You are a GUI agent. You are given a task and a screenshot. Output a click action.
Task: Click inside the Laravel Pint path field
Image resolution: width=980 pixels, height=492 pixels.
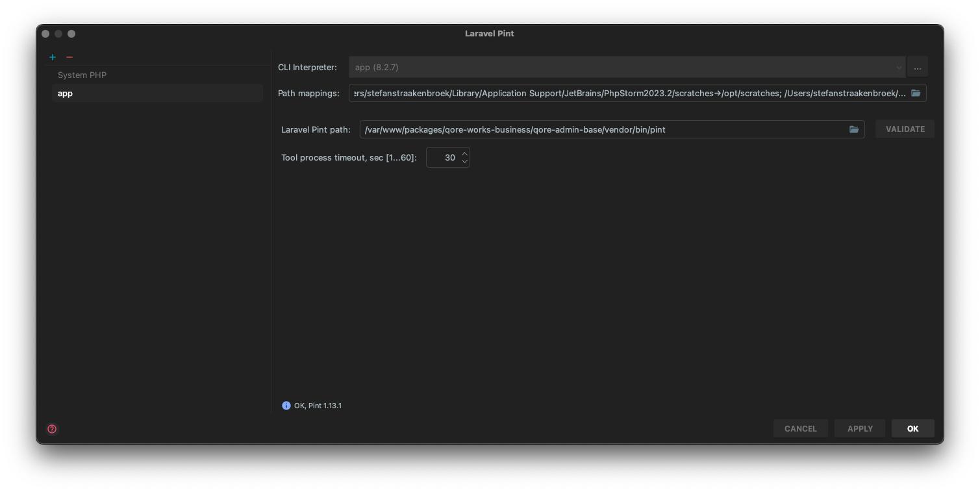[x=584, y=129]
